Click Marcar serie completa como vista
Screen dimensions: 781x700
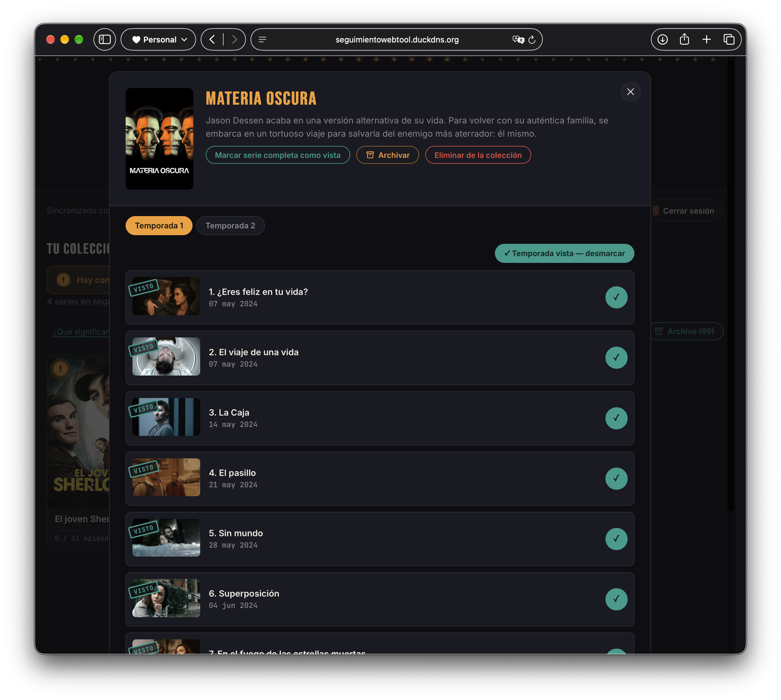pyautogui.click(x=277, y=155)
